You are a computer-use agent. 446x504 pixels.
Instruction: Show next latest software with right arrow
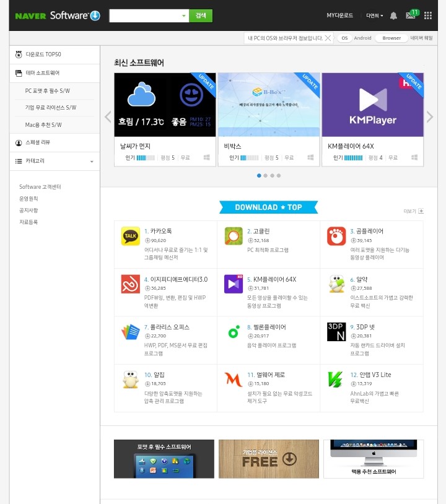tap(430, 117)
